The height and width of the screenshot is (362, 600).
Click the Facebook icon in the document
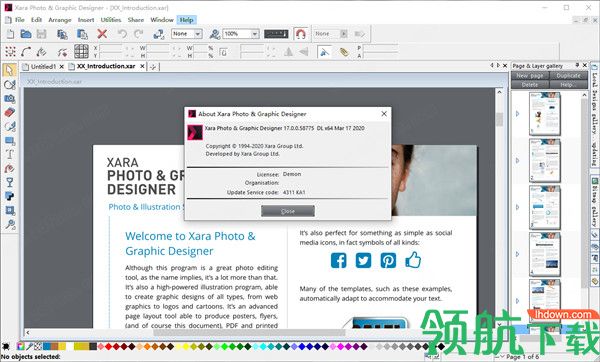click(339, 260)
